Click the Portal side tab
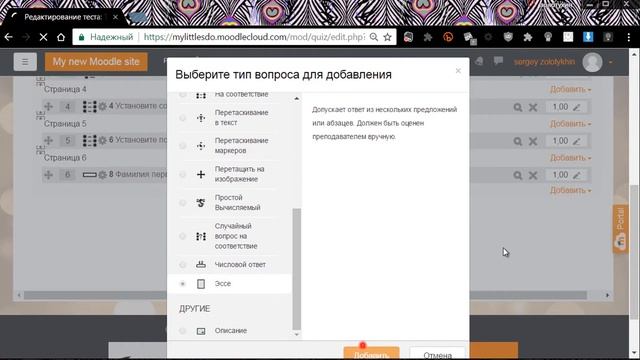This screenshot has width=640, height=360. 620,229
